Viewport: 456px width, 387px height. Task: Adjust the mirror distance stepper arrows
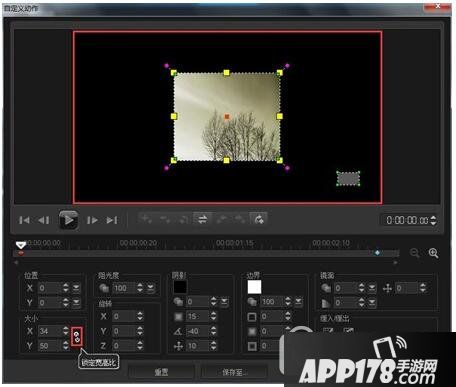point(423,288)
